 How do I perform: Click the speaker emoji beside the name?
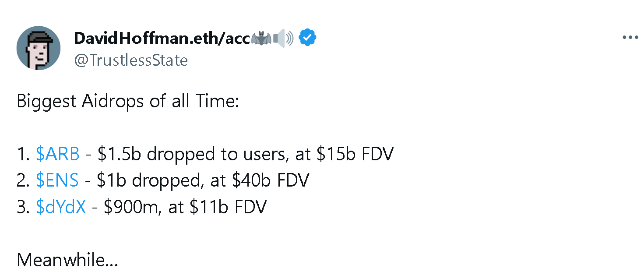pos(283,39)
